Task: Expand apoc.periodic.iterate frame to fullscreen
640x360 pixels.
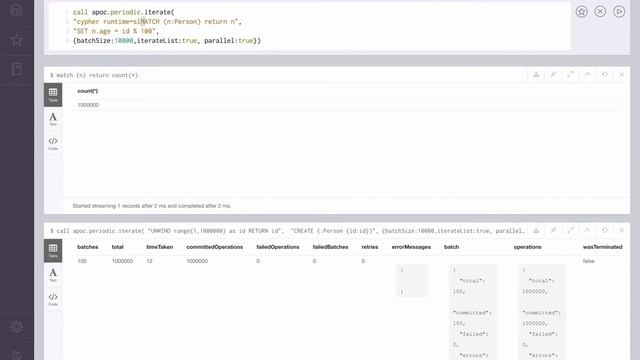Action: coord(570,230)
